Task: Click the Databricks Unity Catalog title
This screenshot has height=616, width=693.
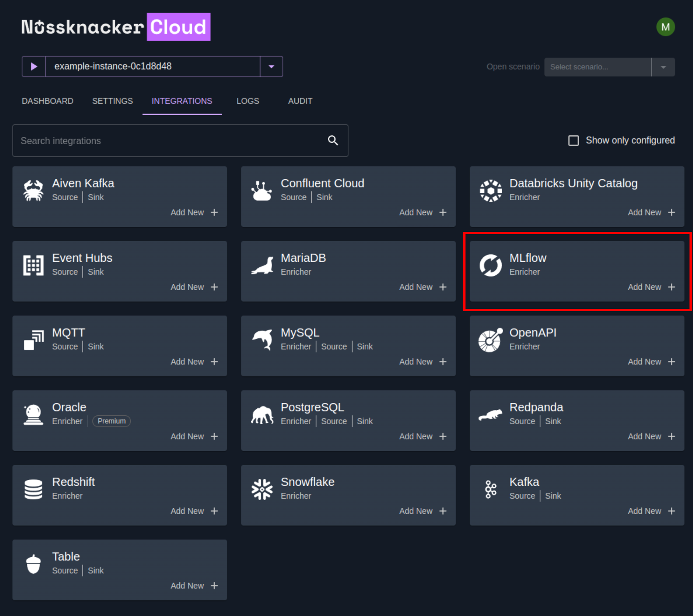Action: click(574, 183)
